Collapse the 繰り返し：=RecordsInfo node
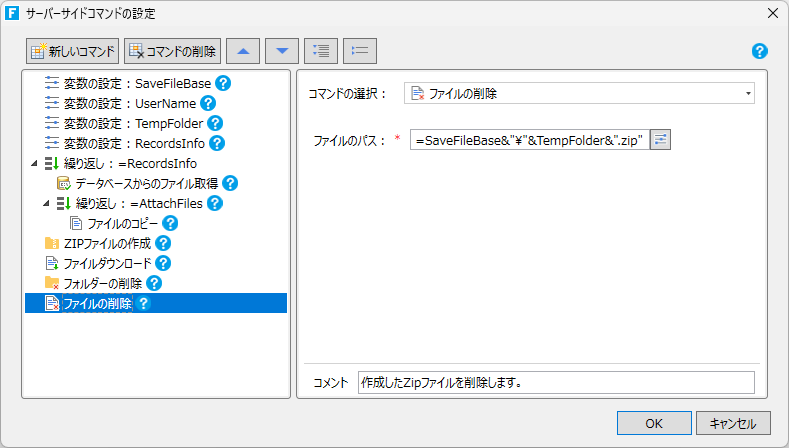Viewport: 789px width, 448px height. (x=34, y=163)
